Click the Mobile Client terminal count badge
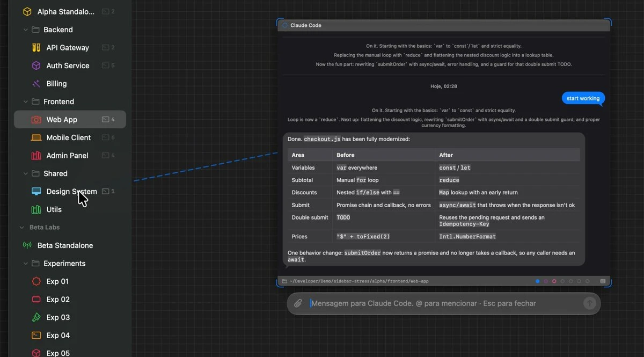The height and width of the screenshot is (357, 644). tap(108, 137)
